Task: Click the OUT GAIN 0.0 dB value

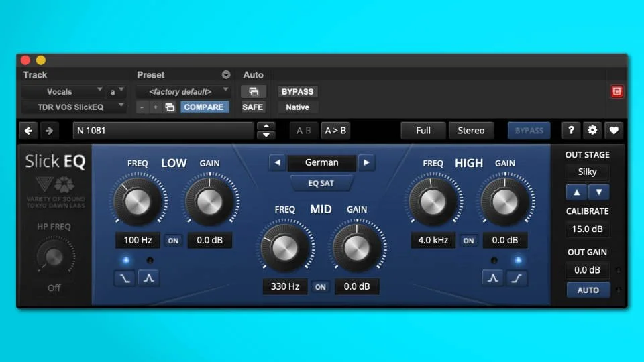Action: tap(588, 270)
